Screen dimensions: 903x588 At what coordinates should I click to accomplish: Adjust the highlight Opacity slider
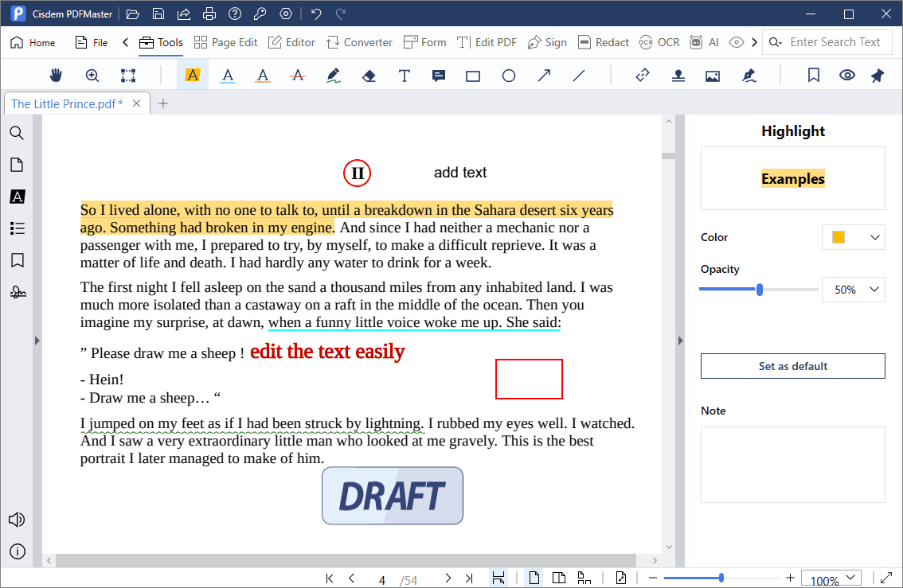[760, 290]
